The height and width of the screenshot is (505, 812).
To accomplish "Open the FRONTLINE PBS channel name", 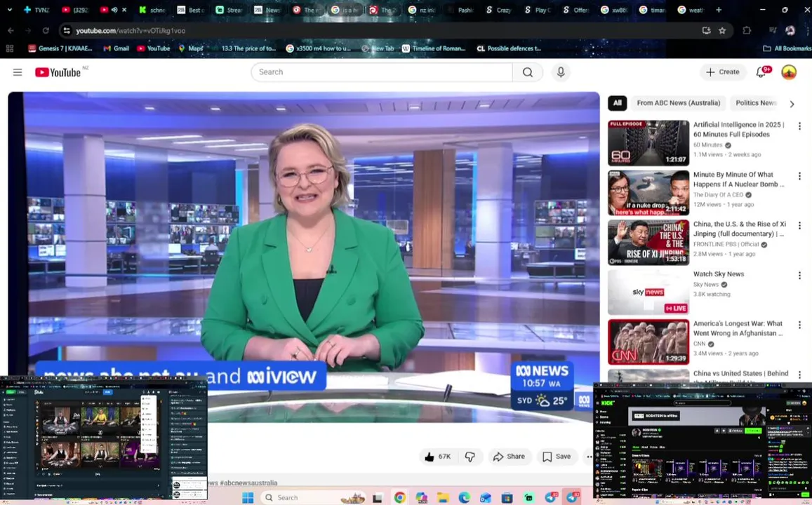I will pyautogui.click(x=726, y=244).
